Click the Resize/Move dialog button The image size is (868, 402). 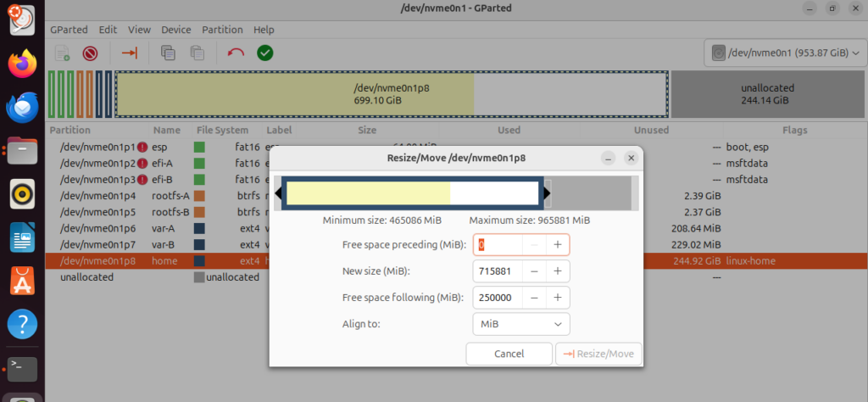pyautogui.click(x=598, y=354)
